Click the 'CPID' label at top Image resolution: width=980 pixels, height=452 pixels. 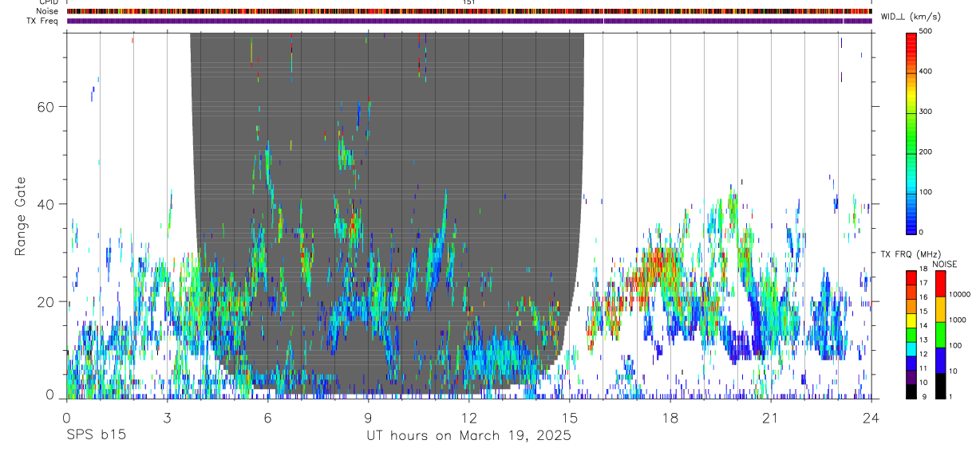click(47, 2)
